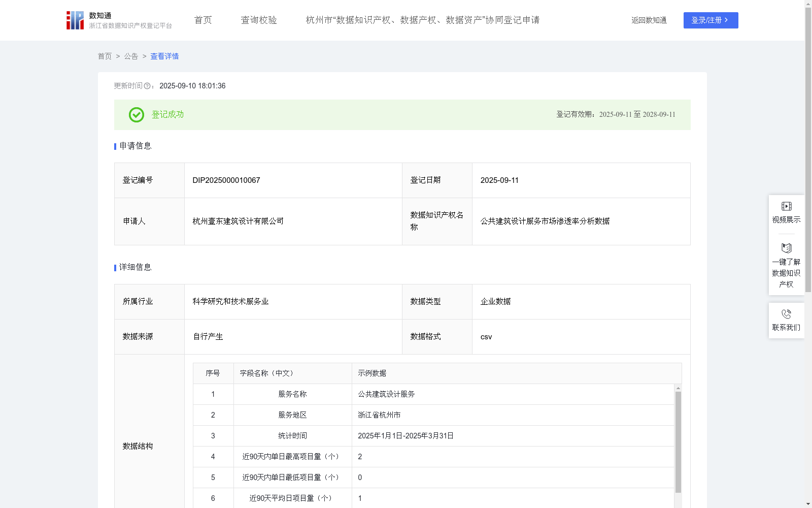Click the 申请信息 section heading
Screen dimensions: 812x508
coord(136,146)
